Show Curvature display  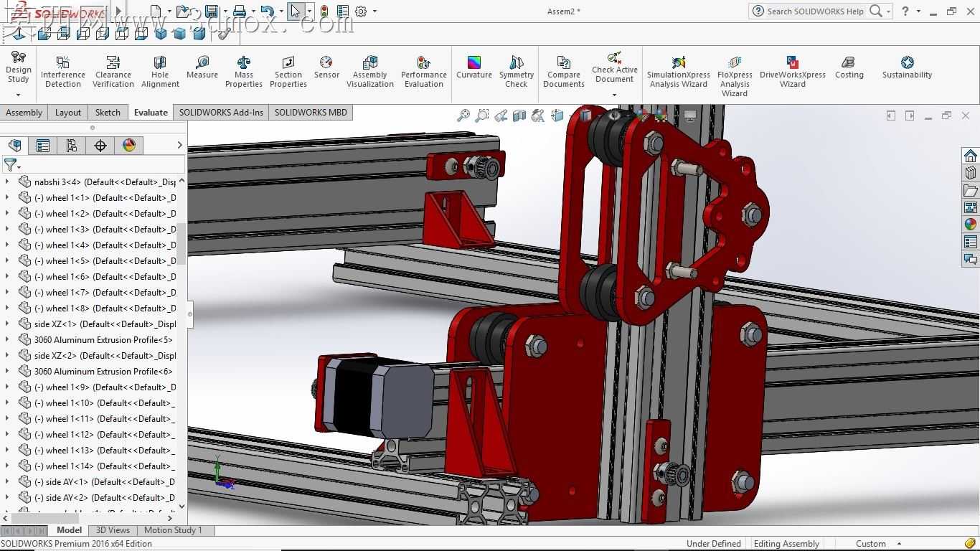pos(474,67)
